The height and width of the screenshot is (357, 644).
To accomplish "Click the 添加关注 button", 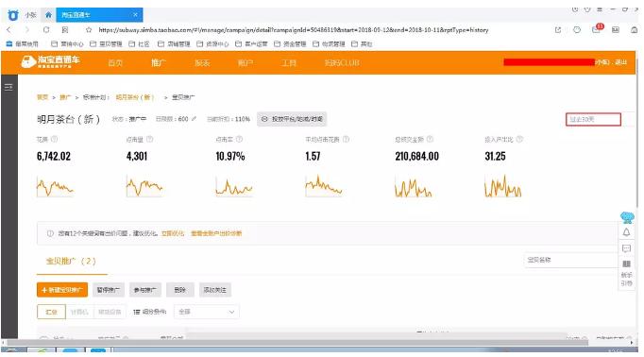I will [x=214, y=290].
